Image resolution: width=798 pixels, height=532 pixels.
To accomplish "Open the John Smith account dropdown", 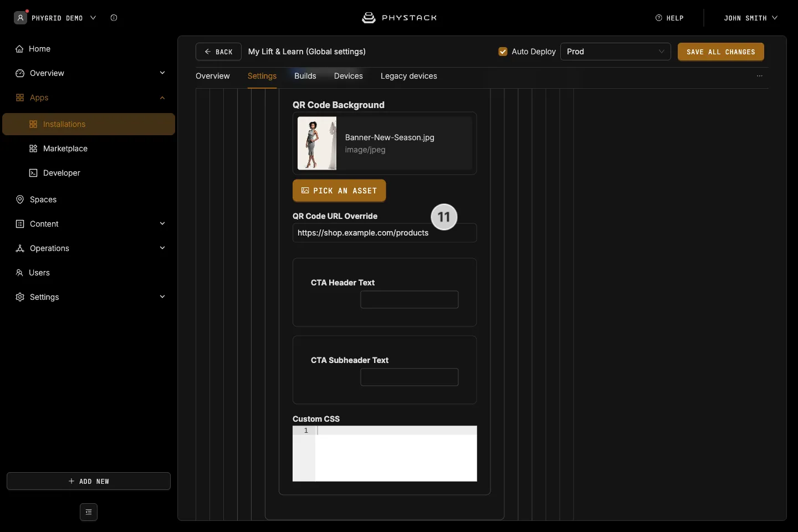I will pos(750,18).
